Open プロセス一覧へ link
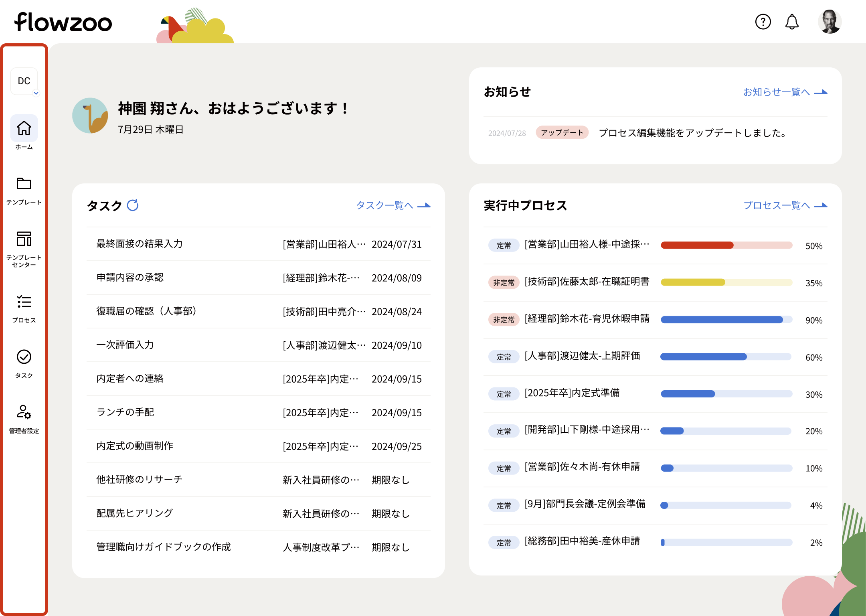The image size is (866, 616). pos(778,205)
